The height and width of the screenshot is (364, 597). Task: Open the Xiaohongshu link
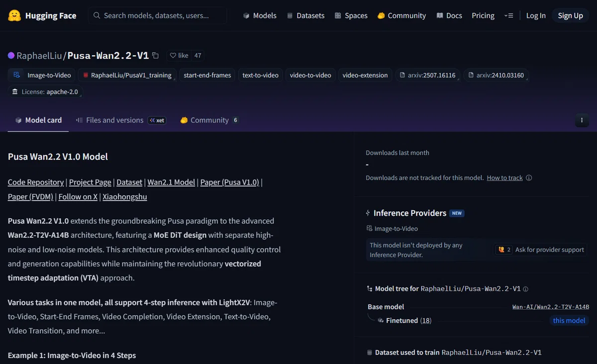[x=125, y=196]
